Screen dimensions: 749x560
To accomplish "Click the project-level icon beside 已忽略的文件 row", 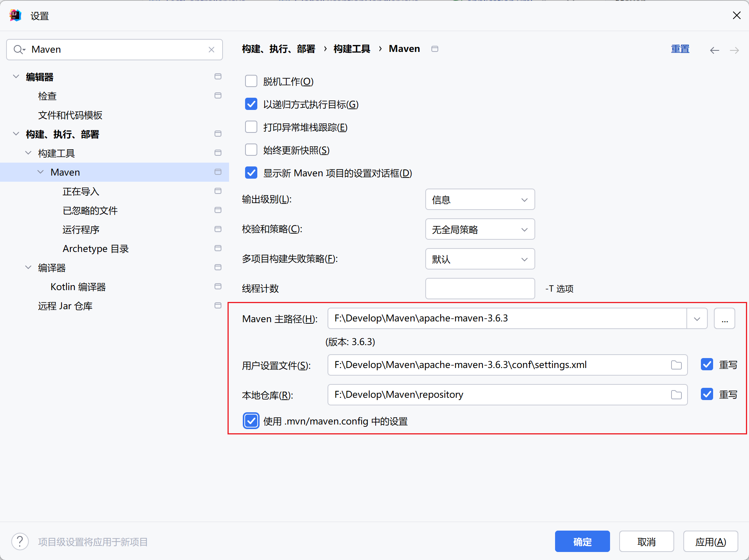I will click(218, 210).
